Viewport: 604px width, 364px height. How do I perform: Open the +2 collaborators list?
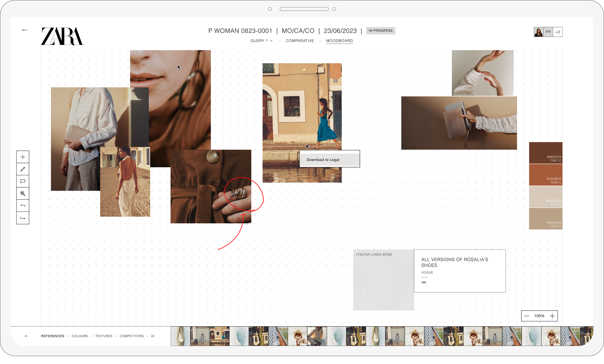558,32
